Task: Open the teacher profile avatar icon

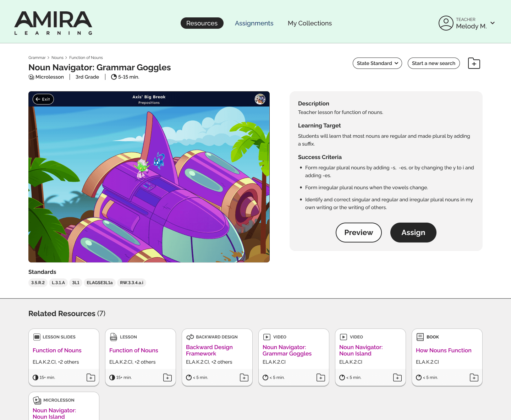Action: (446, 23)
